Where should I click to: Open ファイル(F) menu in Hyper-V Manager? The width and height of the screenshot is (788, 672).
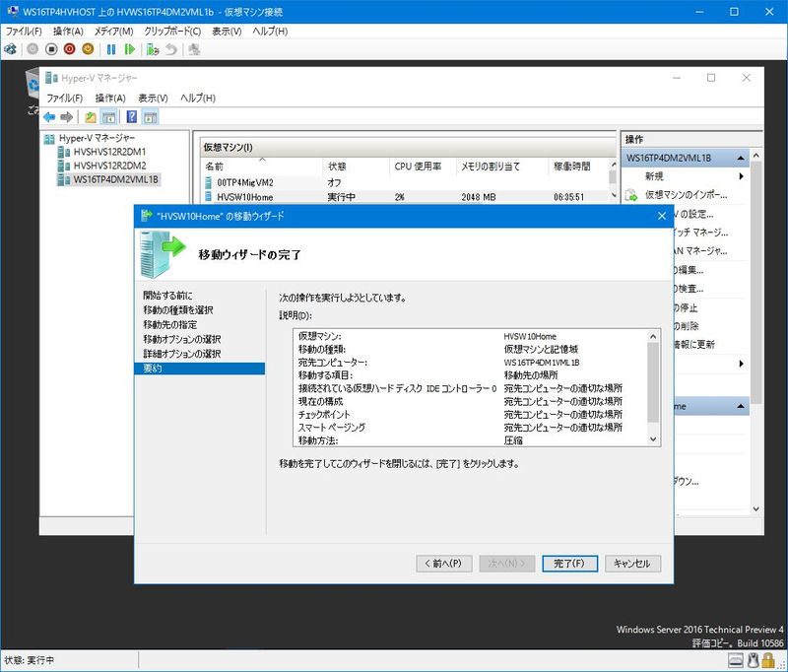coord(65,98)
